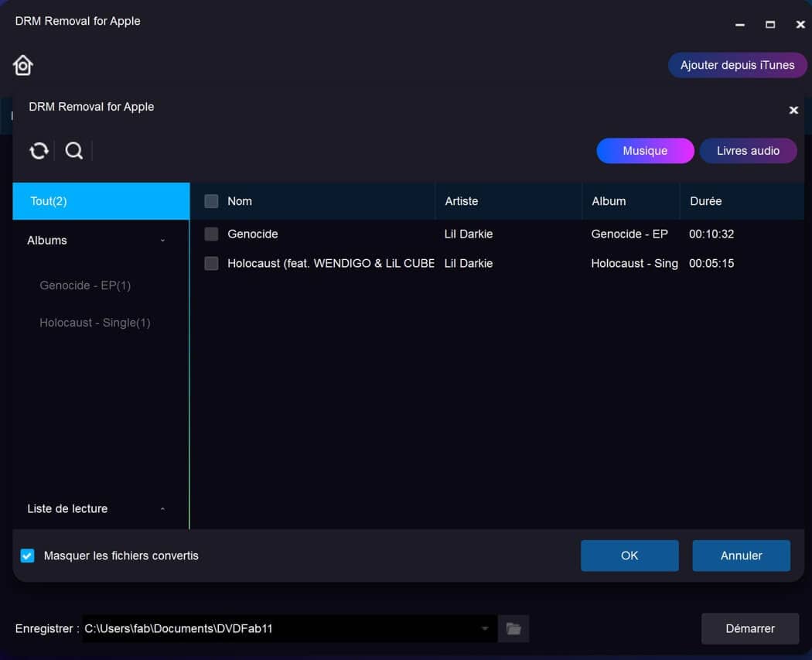
Task: Select the Genocide track name
Action: click(253, 234)
